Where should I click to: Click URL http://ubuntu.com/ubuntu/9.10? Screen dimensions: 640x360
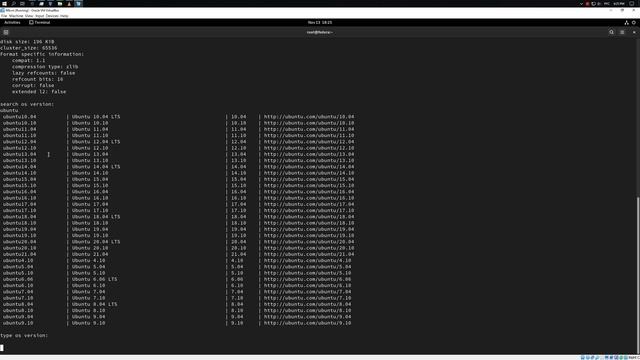pyautogui.click(x=307, y=323)
